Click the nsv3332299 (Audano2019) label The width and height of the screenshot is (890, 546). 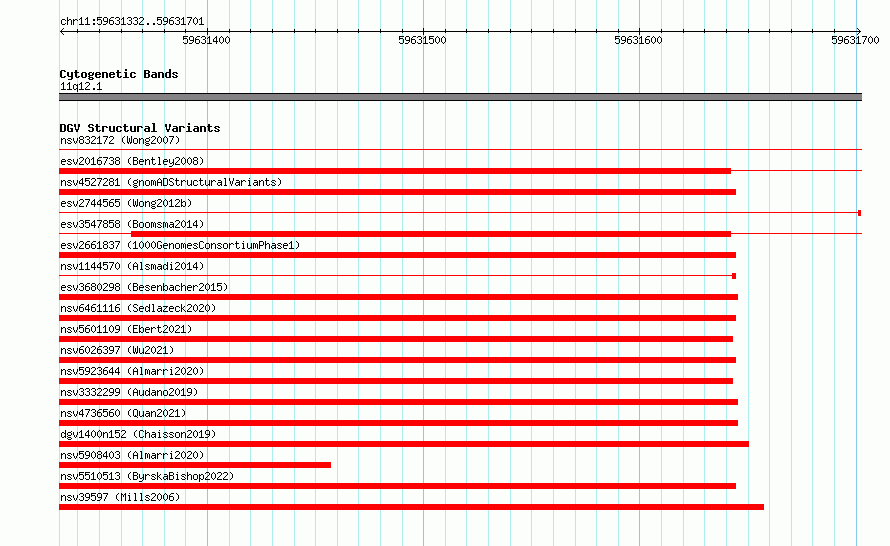[x=129, y=392]
